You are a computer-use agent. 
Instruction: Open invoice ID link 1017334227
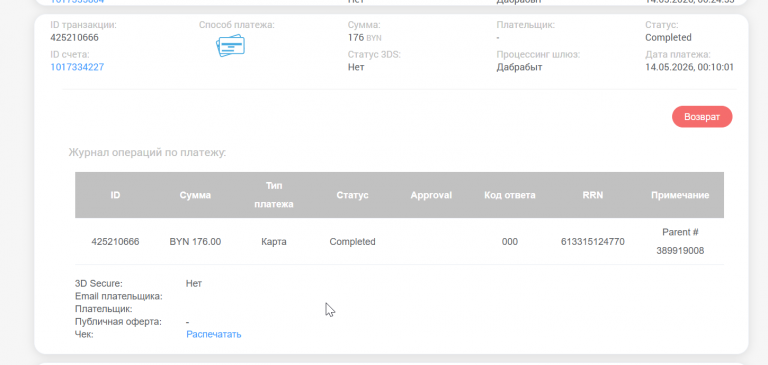tap(77, 67)
